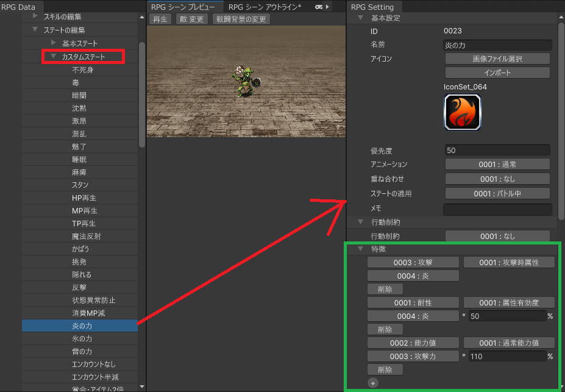The height and width of the screenshot is (392, 565).
Task: Click the tab overflow arrow icon
Action: pyautogui.click(x=328, y=7)
